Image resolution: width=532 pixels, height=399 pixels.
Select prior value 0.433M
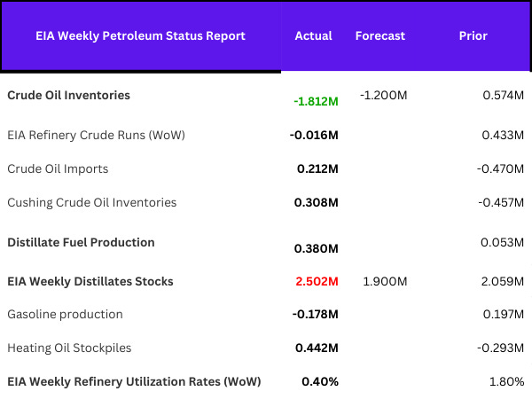pos(503,136)
